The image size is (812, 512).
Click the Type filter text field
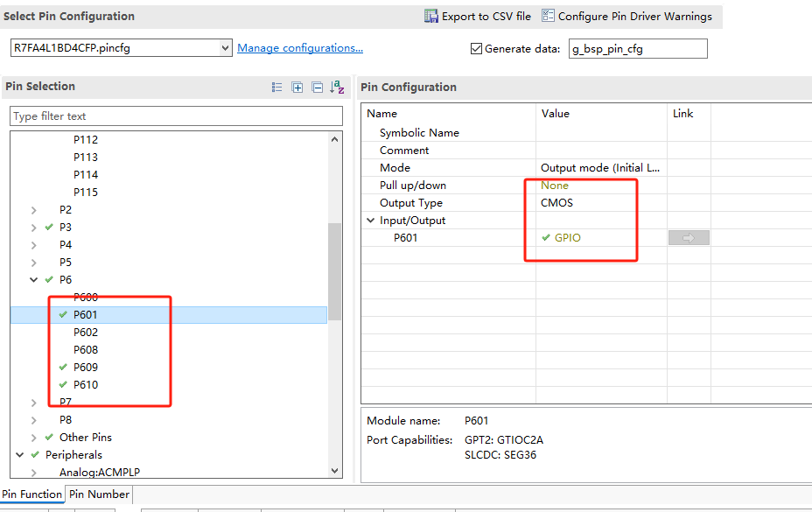[x=176, y=116]
